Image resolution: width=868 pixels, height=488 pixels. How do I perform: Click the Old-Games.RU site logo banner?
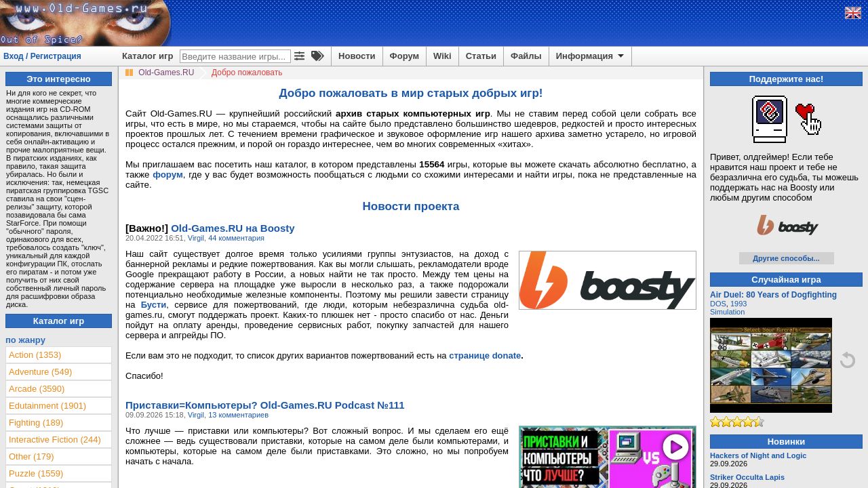pos(85,23)
